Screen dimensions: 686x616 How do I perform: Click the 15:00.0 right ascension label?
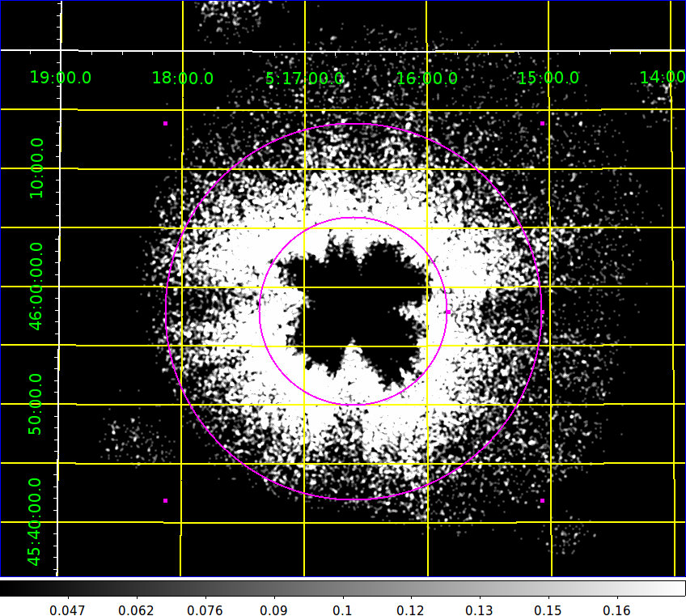(548, 79)
